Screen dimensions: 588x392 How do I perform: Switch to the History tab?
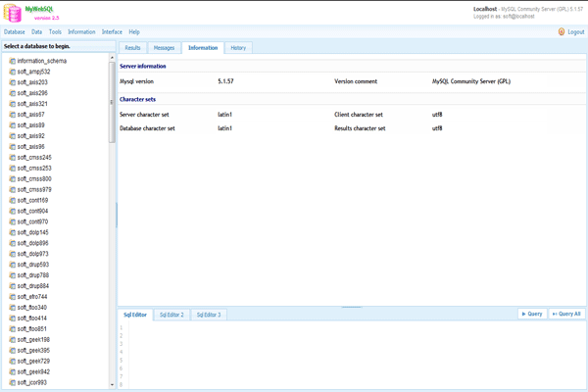238,48
